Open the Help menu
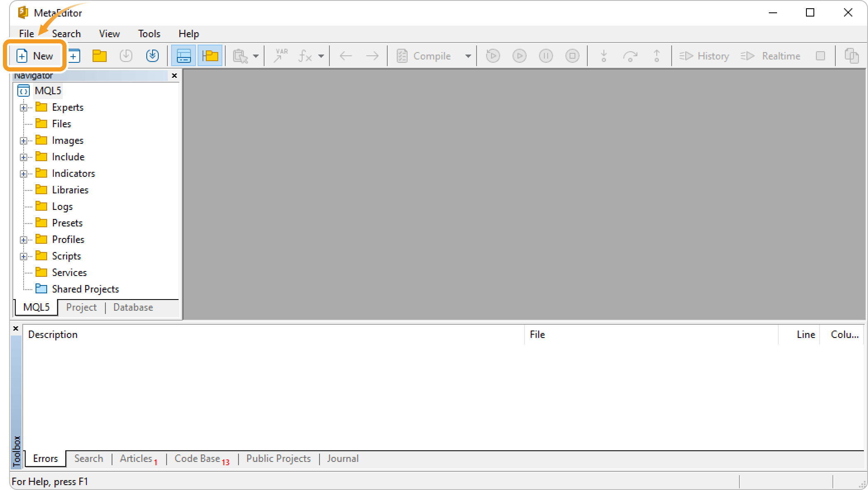Viewport: 868px width, 490px height. point(189,34)
